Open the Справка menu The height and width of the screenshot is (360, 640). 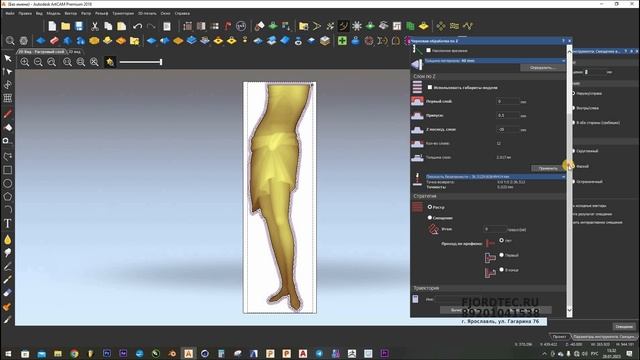click(x=182, y=13)
